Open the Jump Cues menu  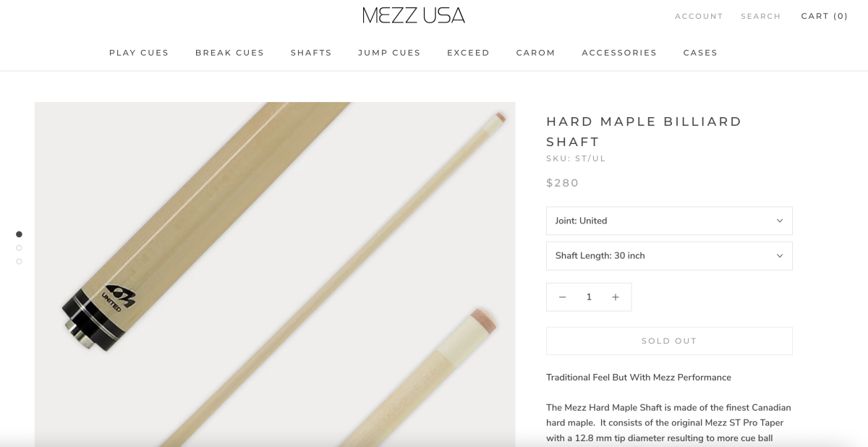(x=389, y=53)
